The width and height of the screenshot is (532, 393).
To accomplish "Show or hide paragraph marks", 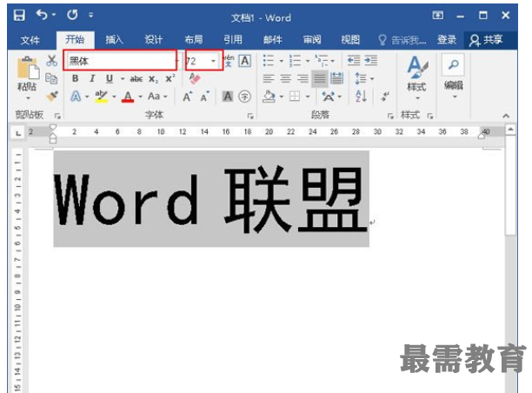I will pyautogui.click(x=385, y=97).
